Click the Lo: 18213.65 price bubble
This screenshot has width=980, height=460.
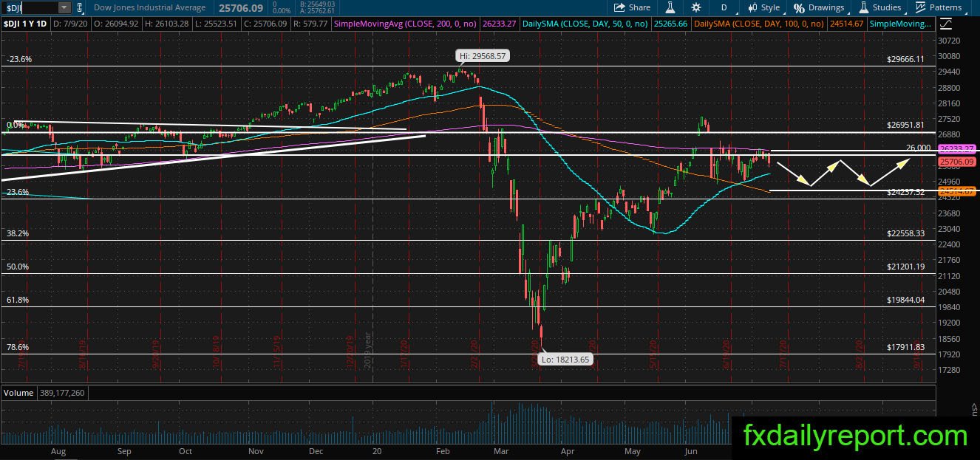567,360
